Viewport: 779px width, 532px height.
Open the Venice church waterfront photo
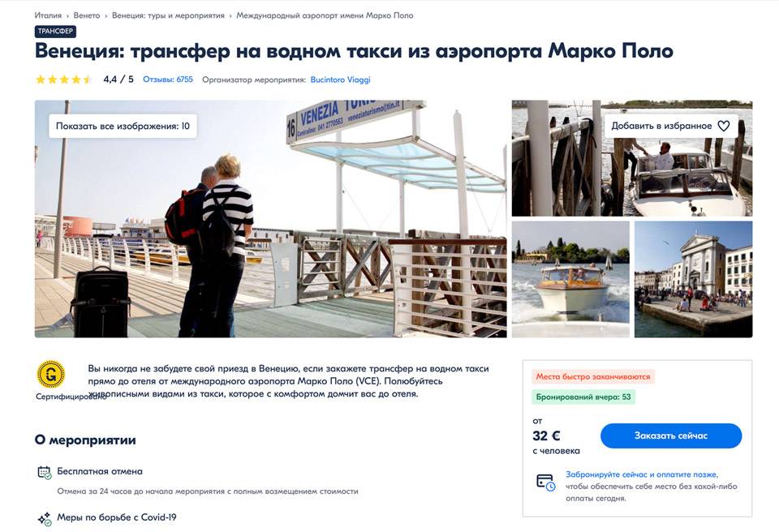(x=694, y=279)
